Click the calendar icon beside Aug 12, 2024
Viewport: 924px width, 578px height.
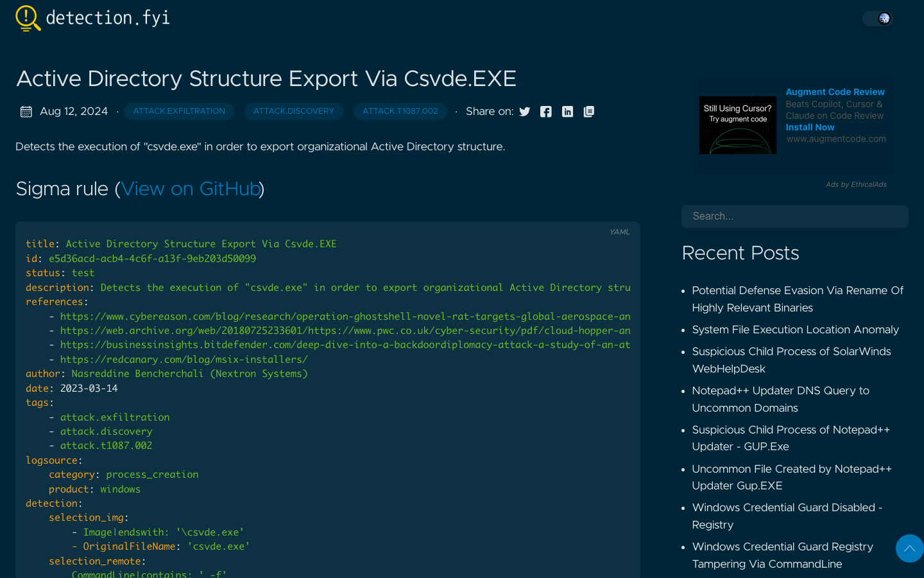pyautogui.click(x=26, y=111)
